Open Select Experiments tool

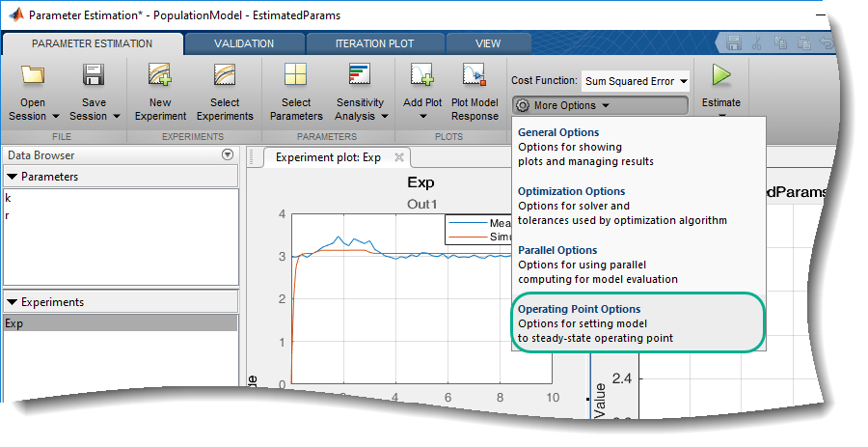225,74
